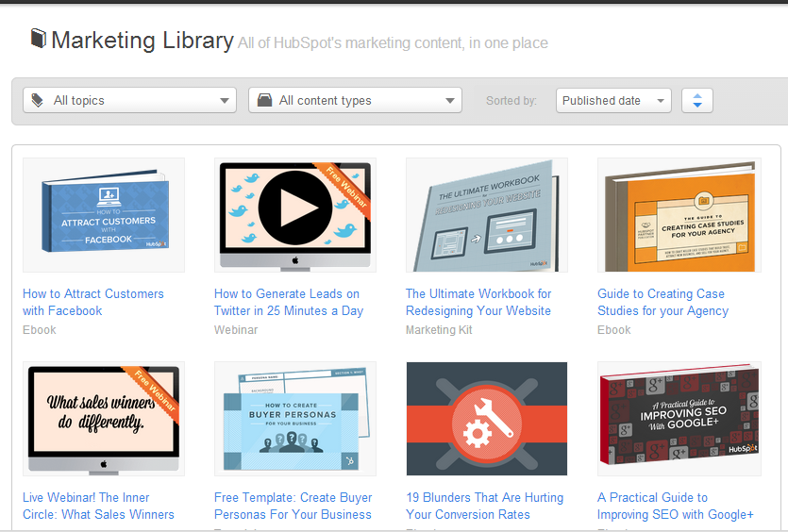The image size is (788, 532).
Task: Open the Published date sort dropdown
Action: point(613,100)
